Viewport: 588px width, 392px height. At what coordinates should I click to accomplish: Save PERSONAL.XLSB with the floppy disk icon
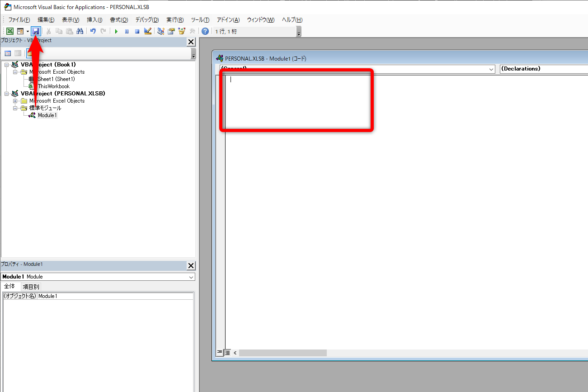[36, 31]
